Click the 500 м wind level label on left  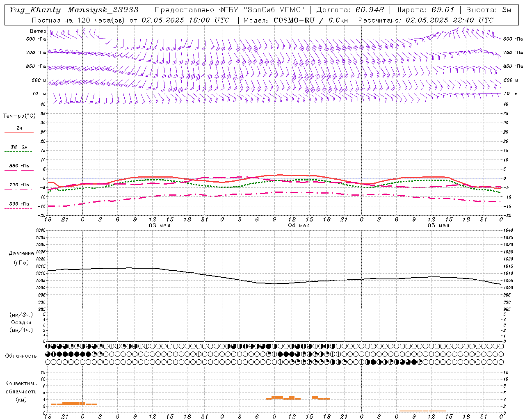[x=39, y=80]
